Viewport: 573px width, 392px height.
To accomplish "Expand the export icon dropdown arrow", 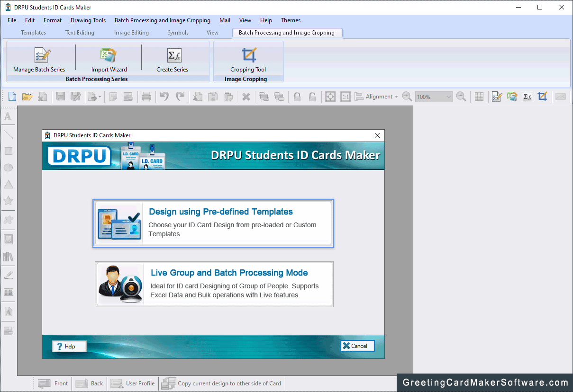I will click(100, 97).
